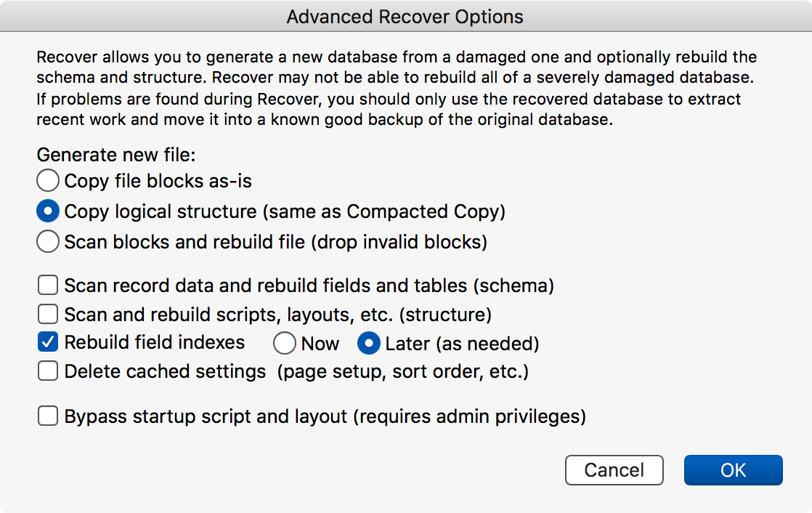The width and height of the screenshot is (812, 513).
Task: Tick the "Delete cached settings" checkbox
Action: 48,371
